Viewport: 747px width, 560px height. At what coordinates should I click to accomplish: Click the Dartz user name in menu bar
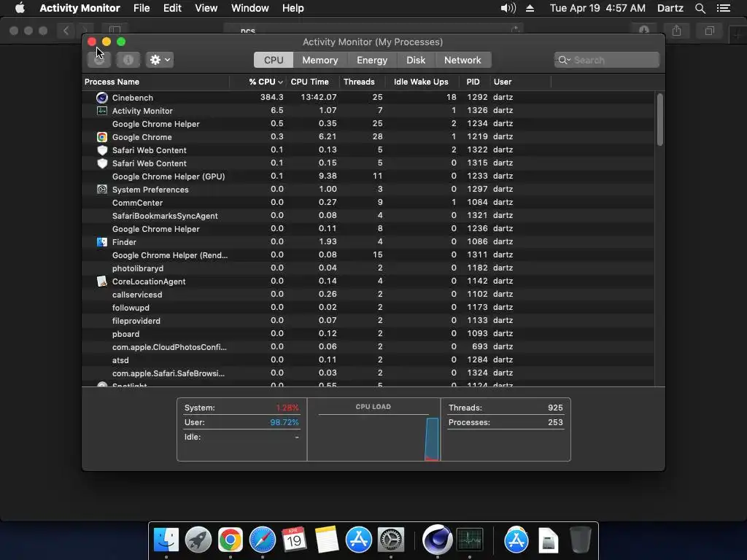point(670,8)
